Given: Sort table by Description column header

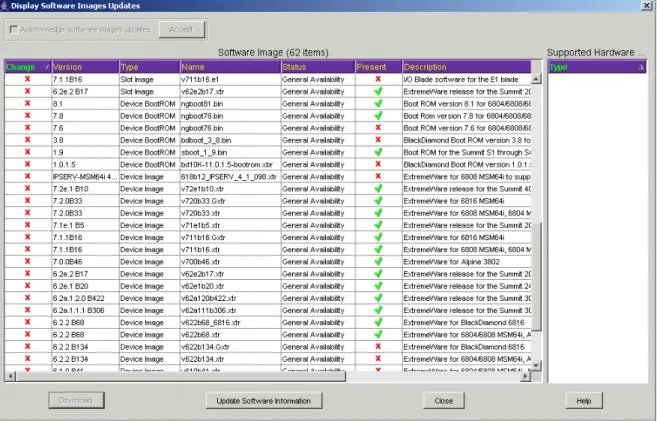Looking at the screenshot, I should 467,67.
